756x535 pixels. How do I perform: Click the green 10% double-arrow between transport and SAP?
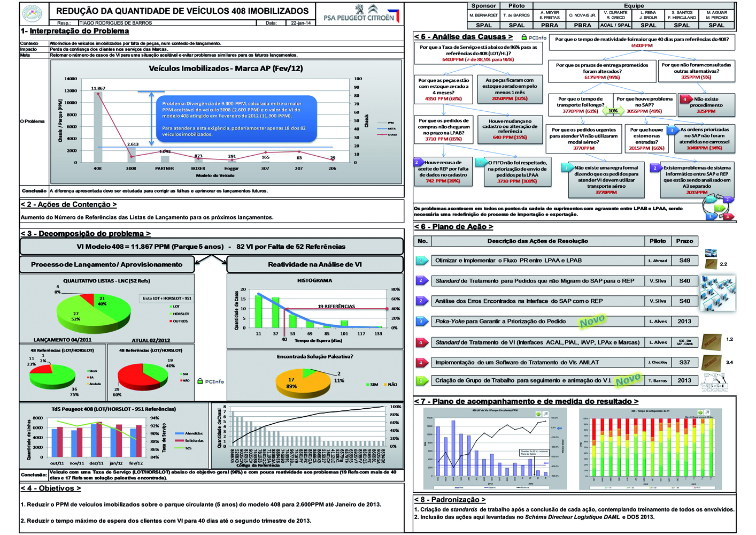(613, 111)
